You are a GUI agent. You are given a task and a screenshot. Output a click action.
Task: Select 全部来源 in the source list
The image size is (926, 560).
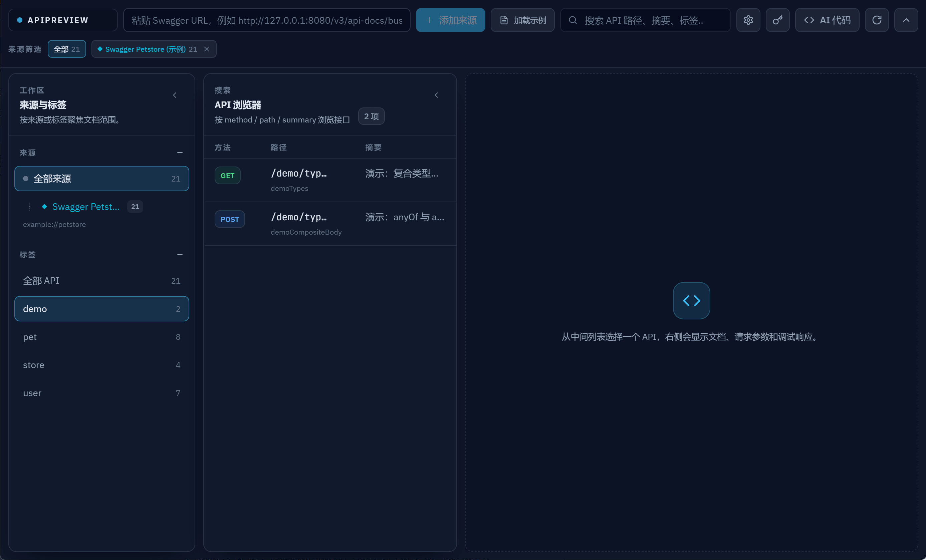tap(101, 179)
